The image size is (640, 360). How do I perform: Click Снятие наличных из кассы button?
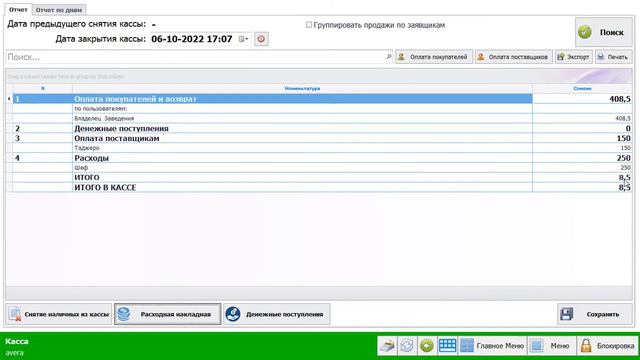pos(59,314)
